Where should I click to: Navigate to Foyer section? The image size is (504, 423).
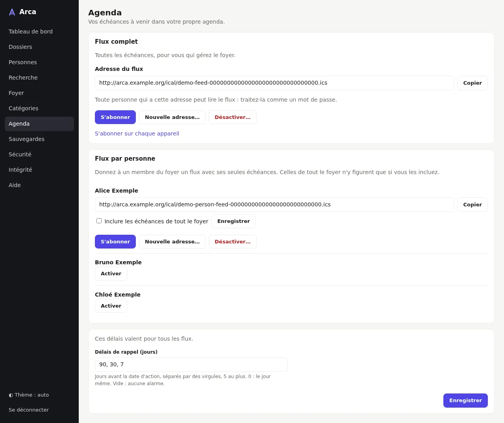39,93
